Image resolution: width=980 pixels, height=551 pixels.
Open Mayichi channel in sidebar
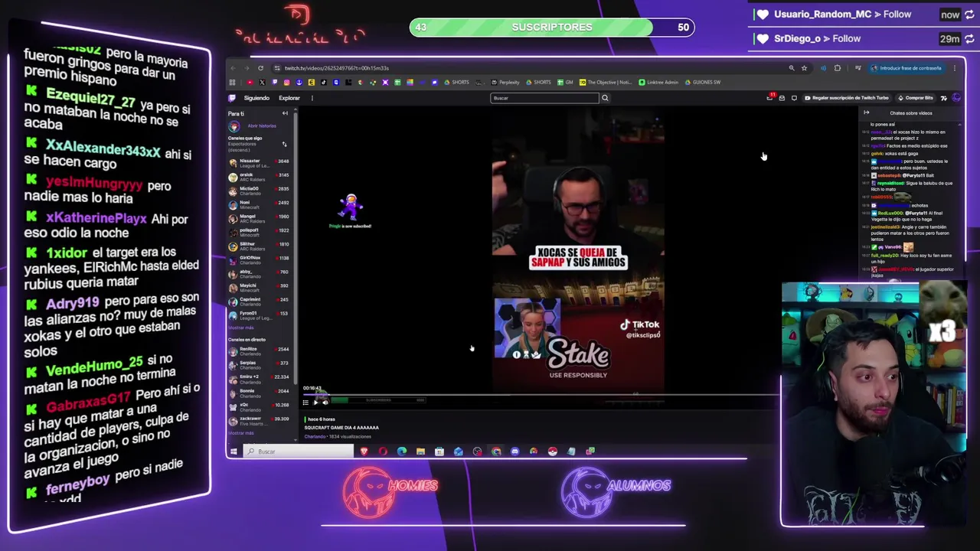point(260,287)
